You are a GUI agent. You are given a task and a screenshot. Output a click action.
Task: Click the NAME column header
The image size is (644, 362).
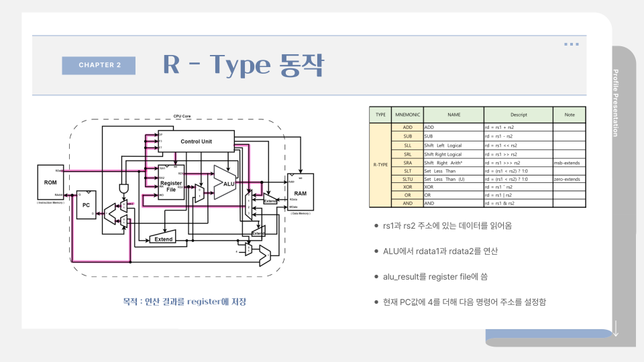[x=454, y=115]
